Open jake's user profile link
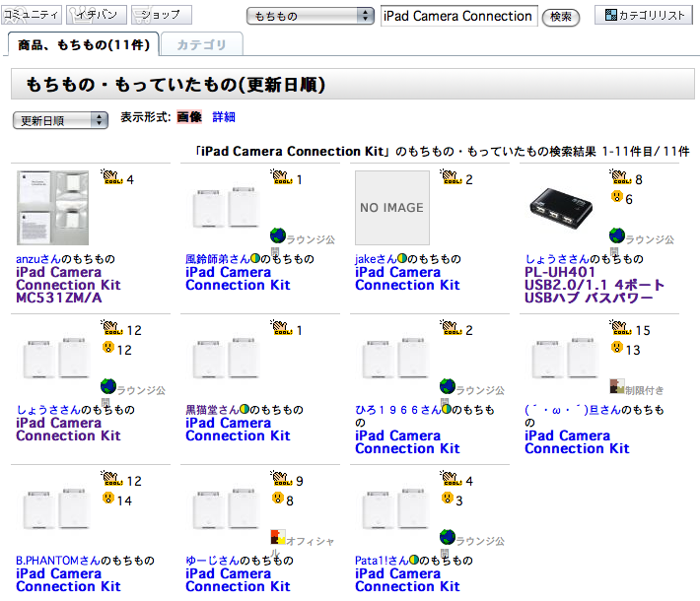 pyautogui.click(x=376, y=259)
